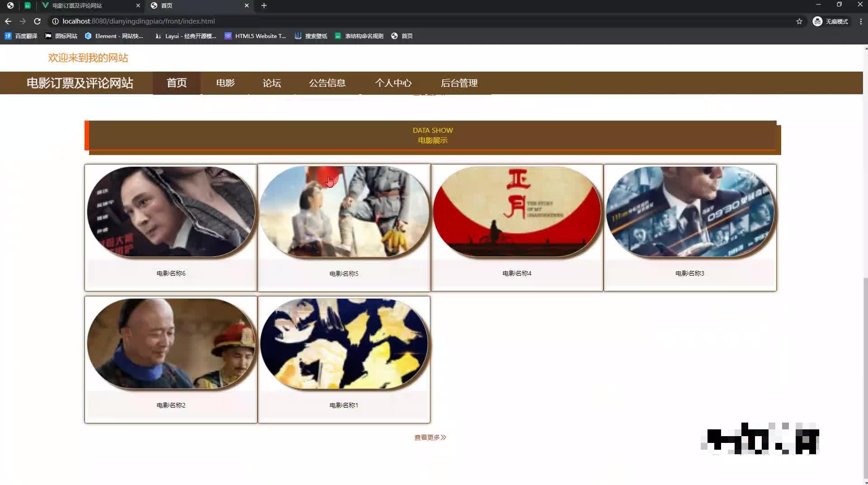This screenshot has height=485, width=868.
Task: Click the 电影名称2 title text
Action: [x=171, y=405]
